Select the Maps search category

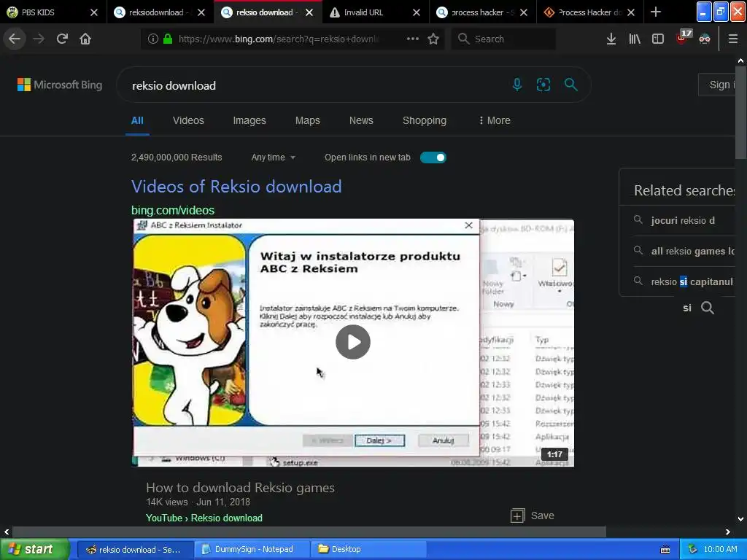click(x=307, y=120)
